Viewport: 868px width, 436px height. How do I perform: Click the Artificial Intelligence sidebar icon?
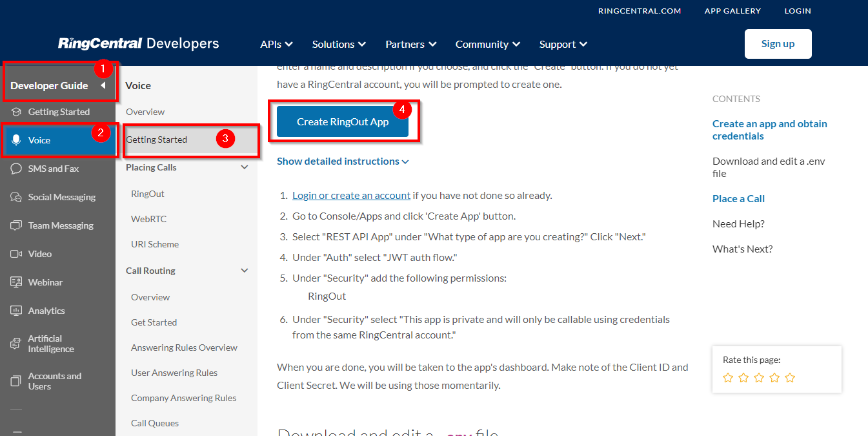(16, 344)
